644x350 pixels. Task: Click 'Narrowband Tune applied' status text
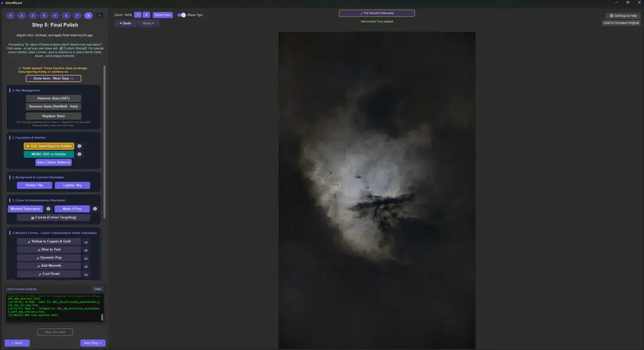coord(377,21)
